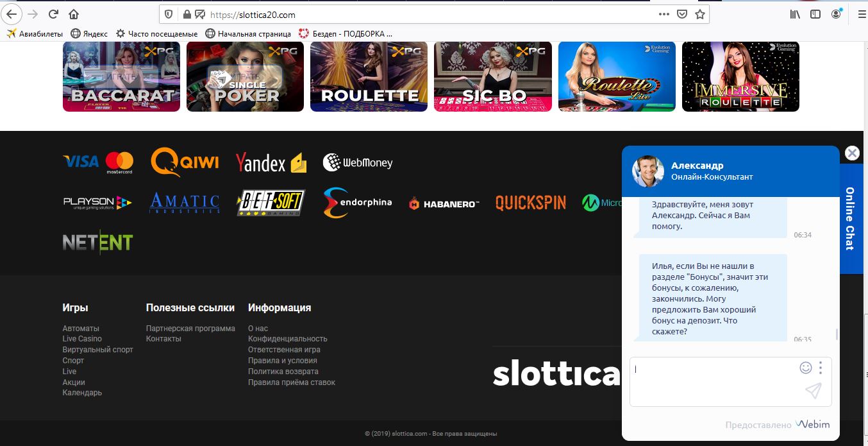This screenshot has width=868, height=446.
Task: Open the Спорт footer link
Action: [73, 361]
